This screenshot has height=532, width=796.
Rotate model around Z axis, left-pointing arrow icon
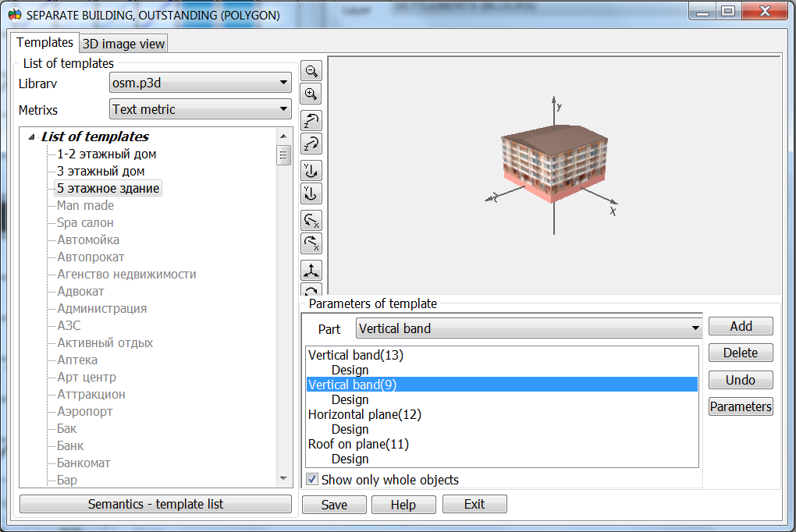pos(311,121)
